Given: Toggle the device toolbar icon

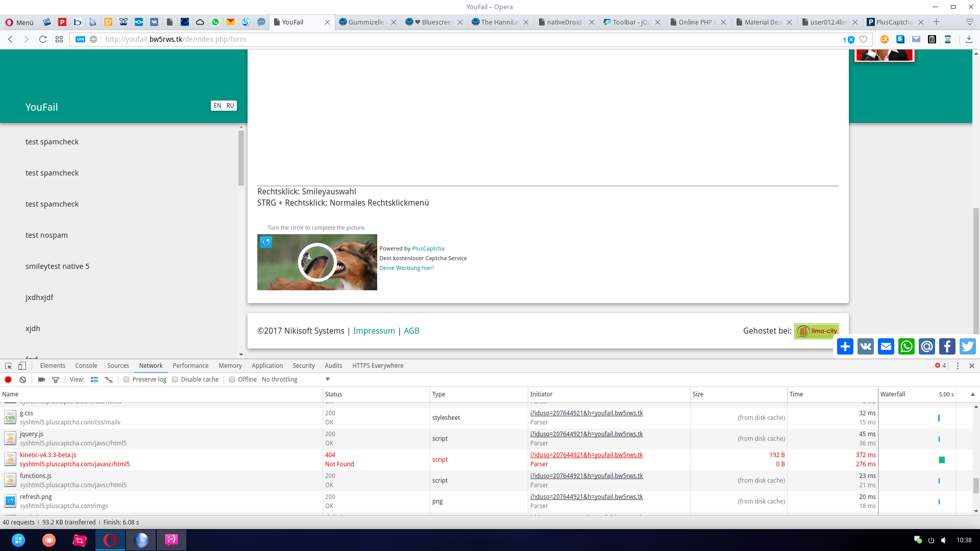Looking at the screenshot, I should (x=22, y=366).
